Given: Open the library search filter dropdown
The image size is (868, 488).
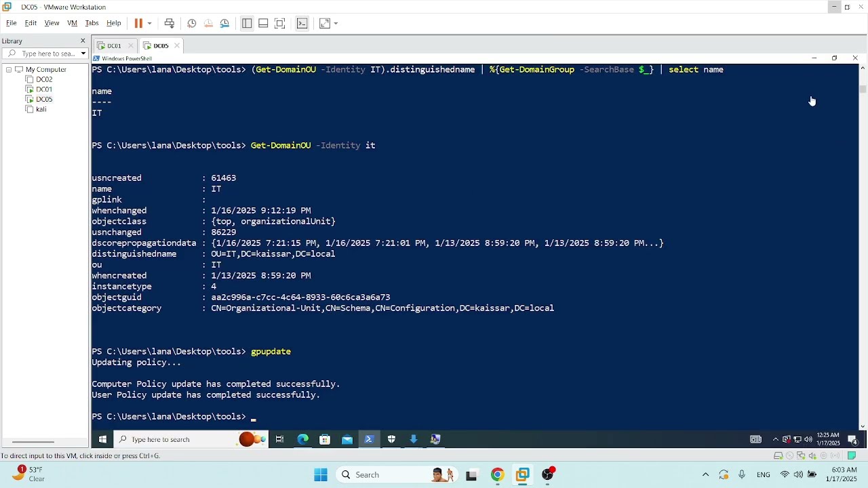Looking at the screenshot, I should click(x=83, y=54).
